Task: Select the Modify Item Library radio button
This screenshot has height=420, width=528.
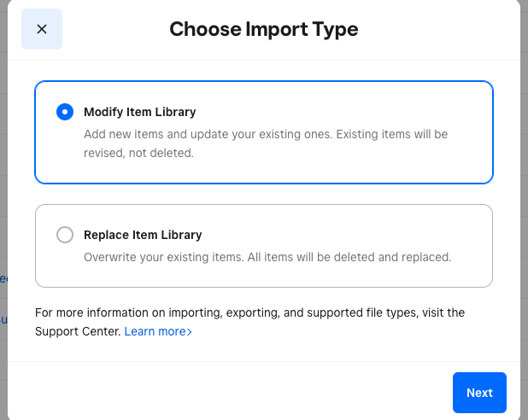Action: (x=65, y=112)
